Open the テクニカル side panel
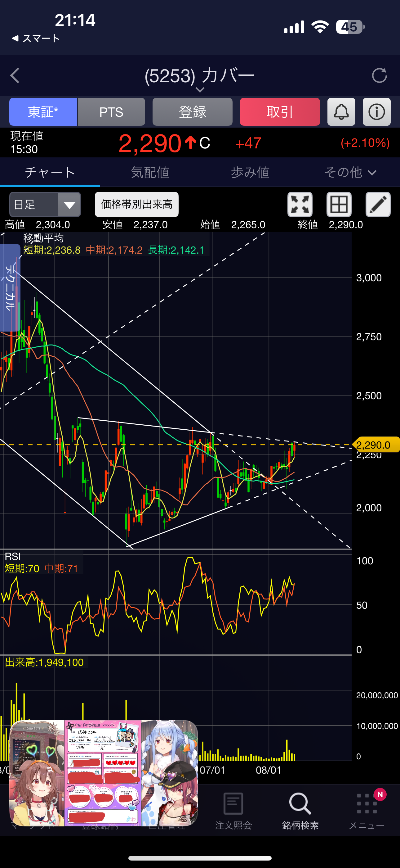 (10, 287)
